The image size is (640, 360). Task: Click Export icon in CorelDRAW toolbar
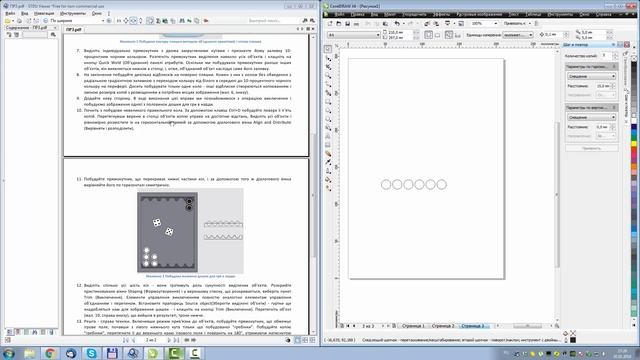436,24
